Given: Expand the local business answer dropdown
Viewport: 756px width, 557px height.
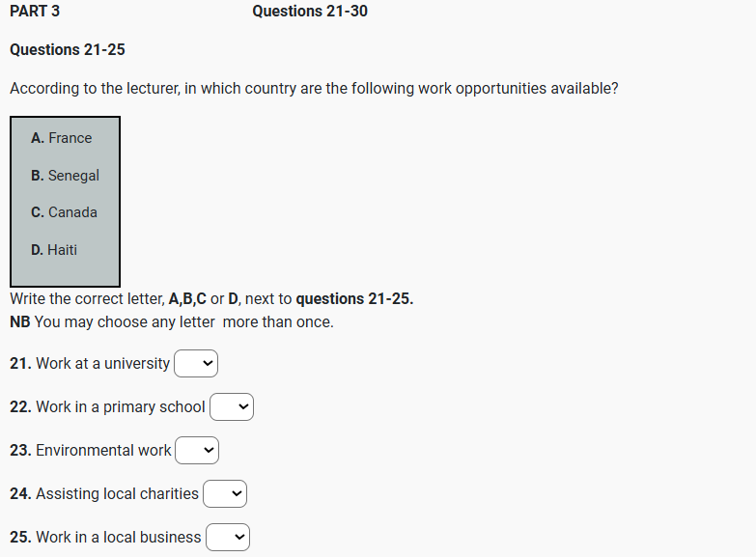Looking at the screenshot, I should pos(228,538).
